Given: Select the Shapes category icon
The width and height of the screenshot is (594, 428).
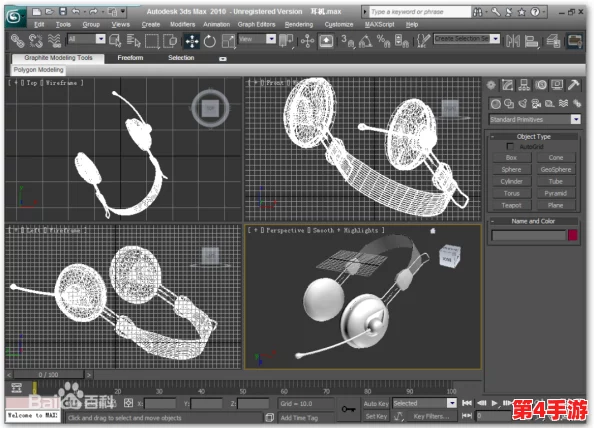Looking at the screenshot, I should 509,103.
